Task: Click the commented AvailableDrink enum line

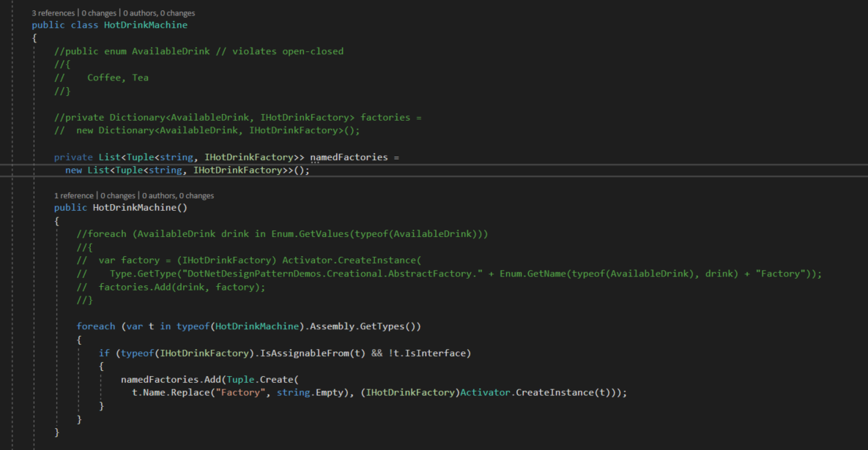Action: pos(168,50)
